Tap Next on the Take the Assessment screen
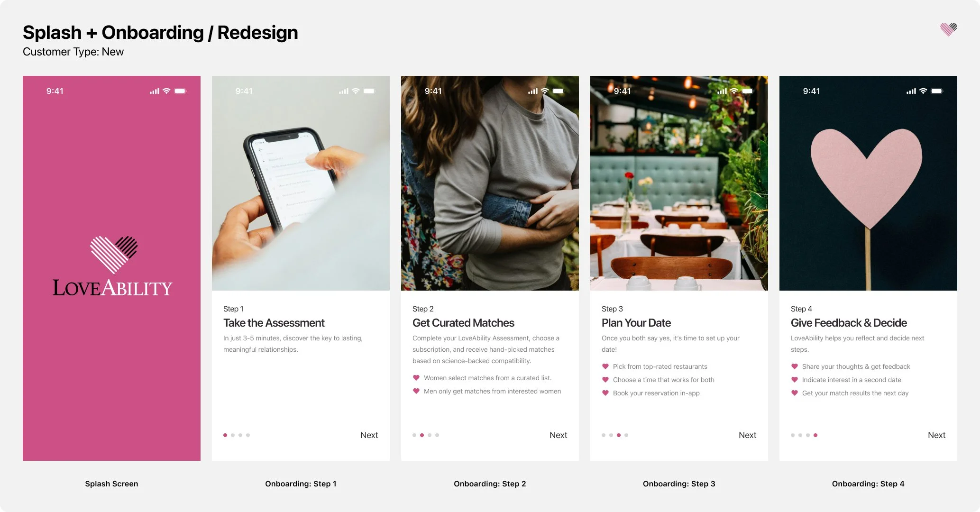Screen dimensions: 980x512 pos(369,435)
